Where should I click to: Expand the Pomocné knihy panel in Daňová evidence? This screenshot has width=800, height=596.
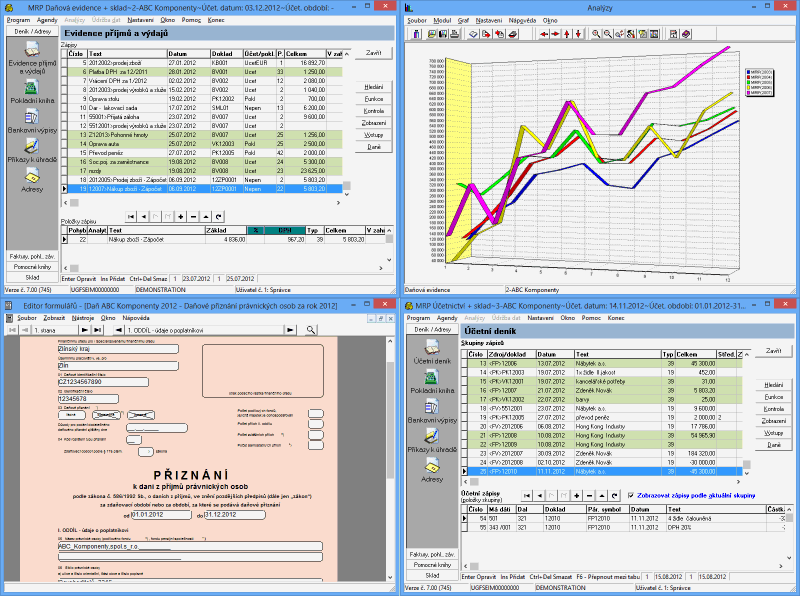point(31,267)
